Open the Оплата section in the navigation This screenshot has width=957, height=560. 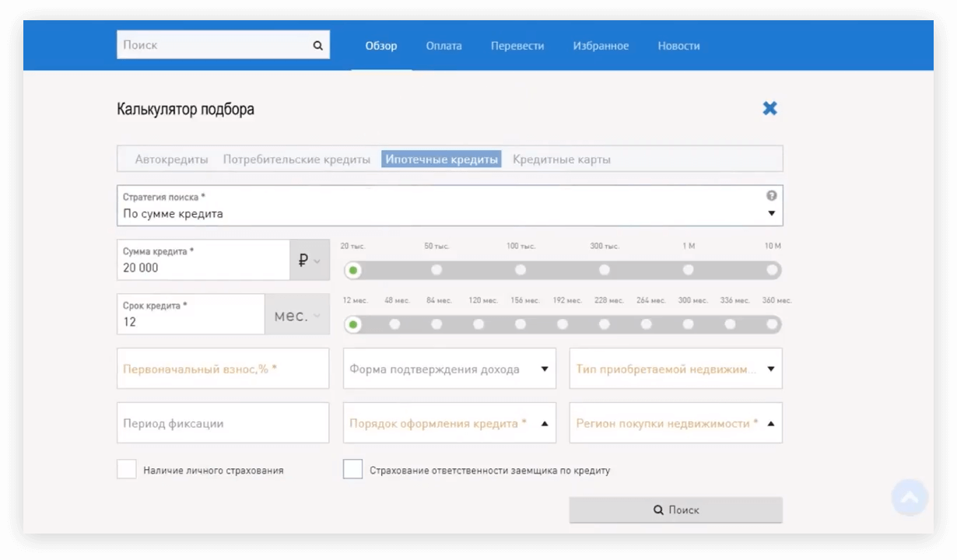pos(443,45)
